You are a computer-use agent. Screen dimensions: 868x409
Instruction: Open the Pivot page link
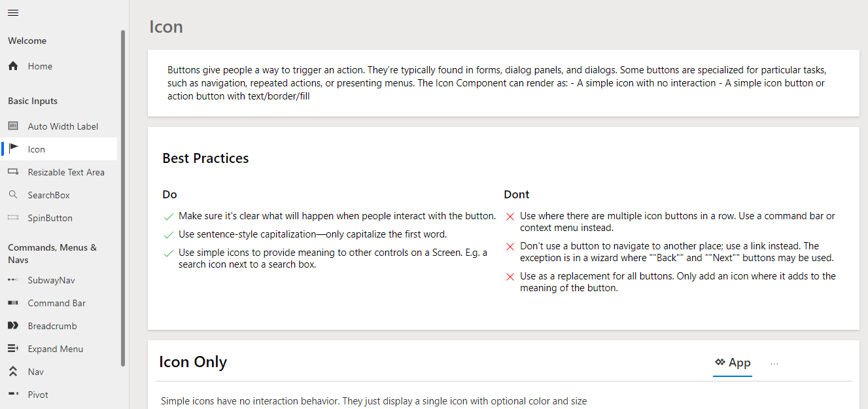click(38, 395)
